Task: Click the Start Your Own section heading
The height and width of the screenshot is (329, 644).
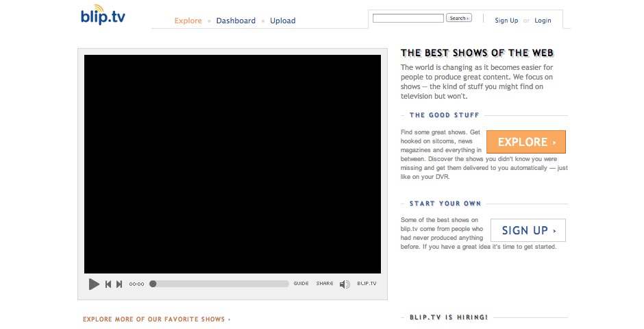Action: click(x=445, y=204)
